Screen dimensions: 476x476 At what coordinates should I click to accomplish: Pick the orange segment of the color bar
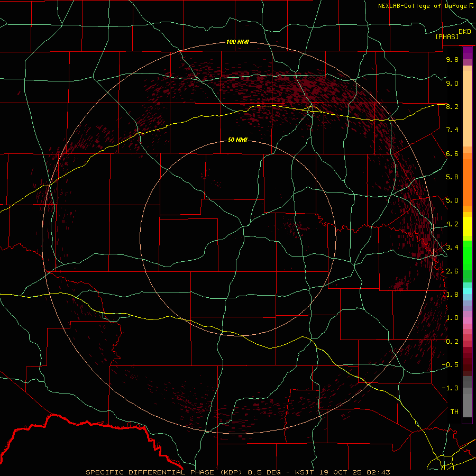point(467,183)
